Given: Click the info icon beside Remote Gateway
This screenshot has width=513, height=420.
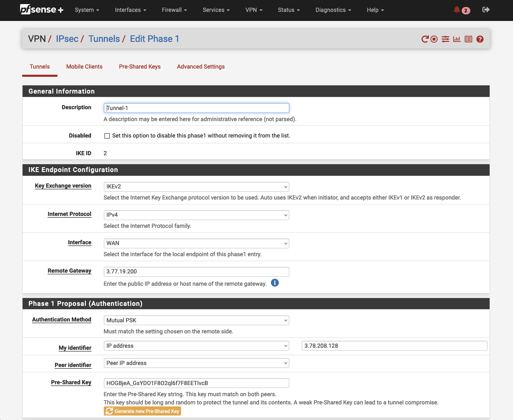Looking at the screenshot, I should tap(275, 283).
